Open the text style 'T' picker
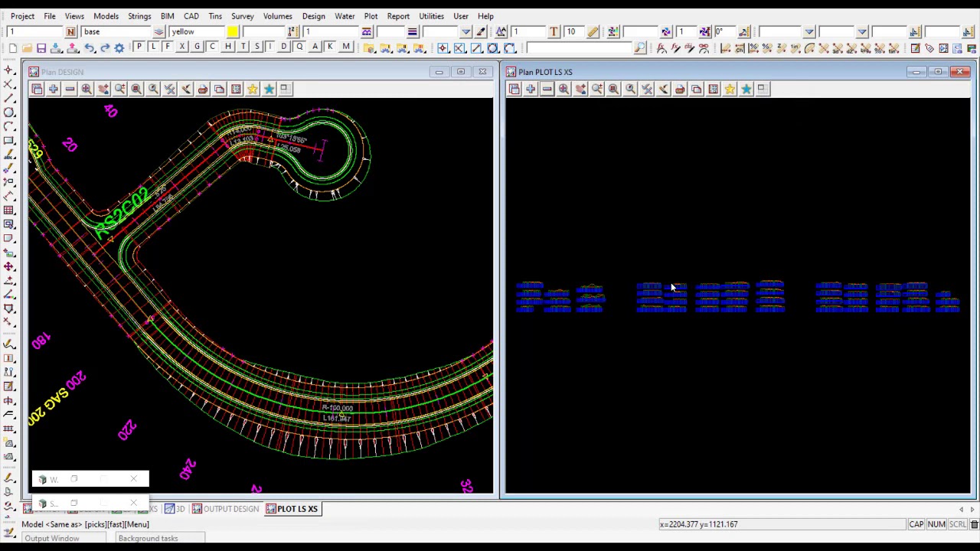Image resolution: width=980 pixels, height=551 pixels. tap(554, 31)
